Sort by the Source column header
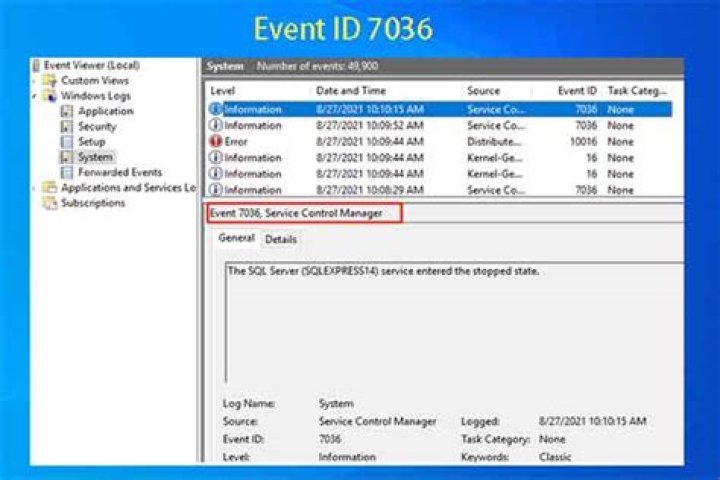 pos(483,90)
